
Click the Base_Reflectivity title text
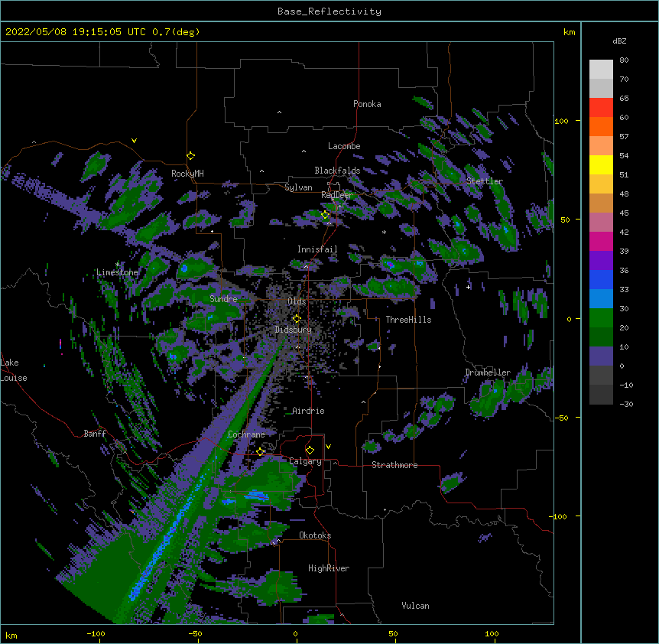[x=329, y=11]
